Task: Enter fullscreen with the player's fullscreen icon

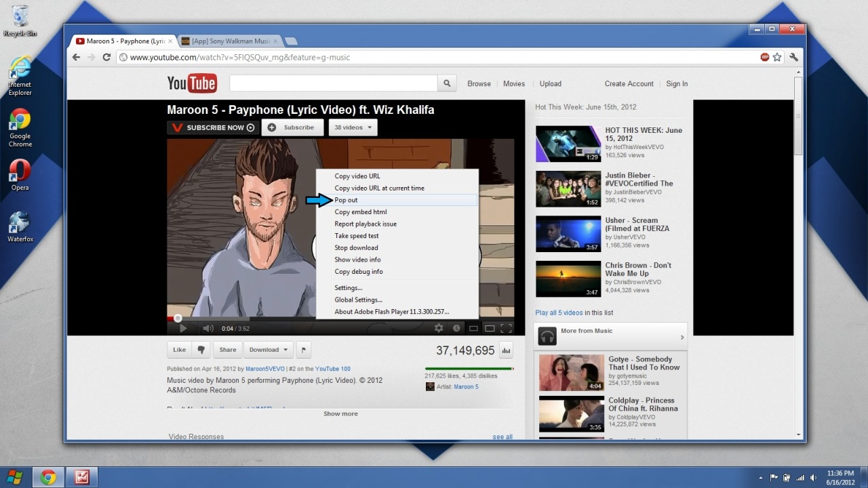Action: 506,328
